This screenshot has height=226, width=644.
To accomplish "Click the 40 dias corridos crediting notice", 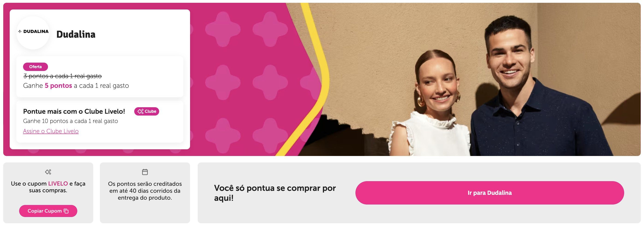I will (x=145, y=191).
